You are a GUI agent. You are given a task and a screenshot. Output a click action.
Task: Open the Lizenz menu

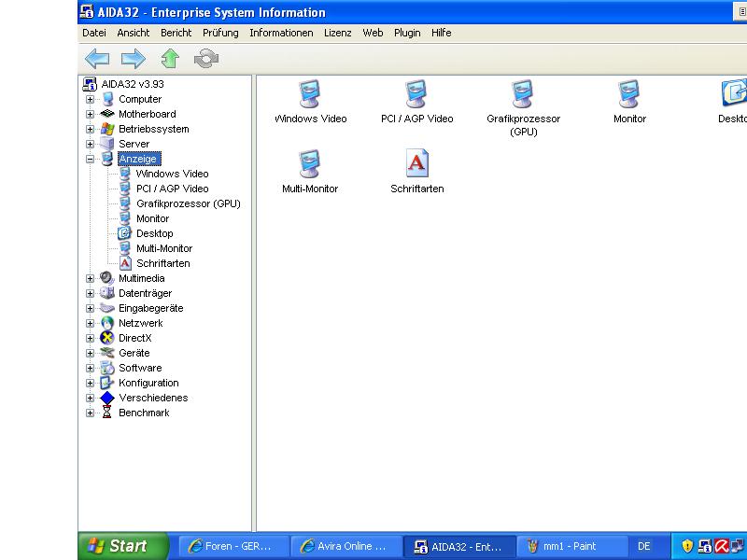(338, 33)
